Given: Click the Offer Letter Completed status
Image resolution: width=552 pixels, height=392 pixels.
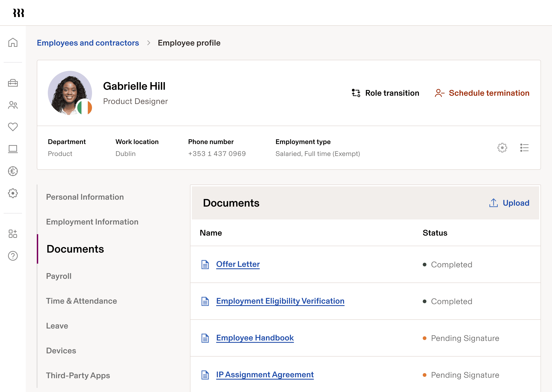Looking at the screenshot, I should 447,265.
